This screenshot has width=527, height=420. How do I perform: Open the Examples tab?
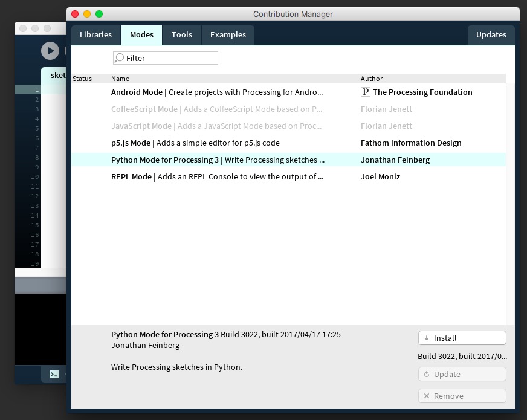(x=228, y=35)
